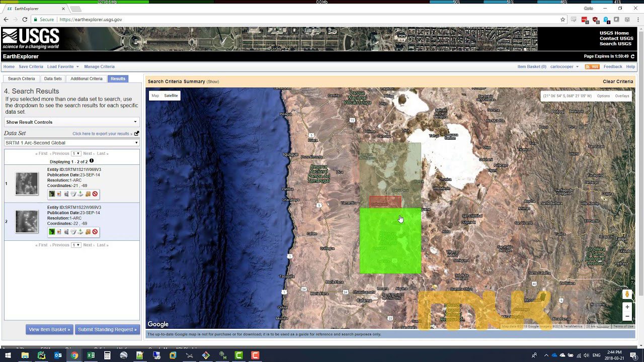Toggle footprint for result SRTM1S22W069V3
The image size is (644, 362).
pyautogui.click(x=51, y=232)
